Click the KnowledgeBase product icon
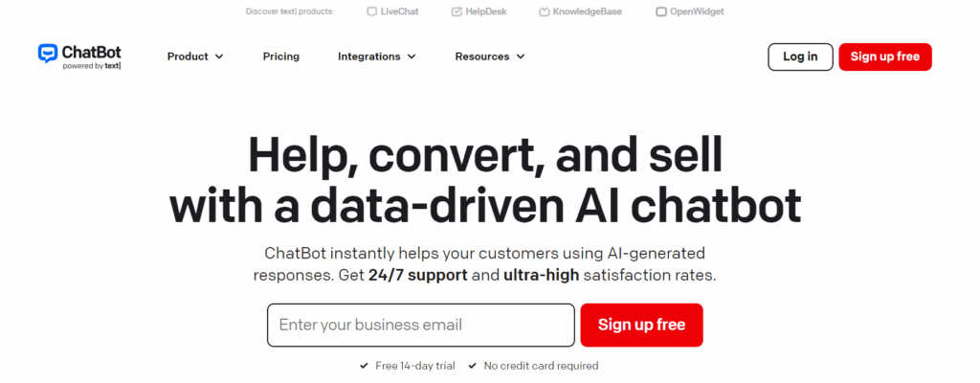Screen dimensions: 980x383 coord(544,12)
